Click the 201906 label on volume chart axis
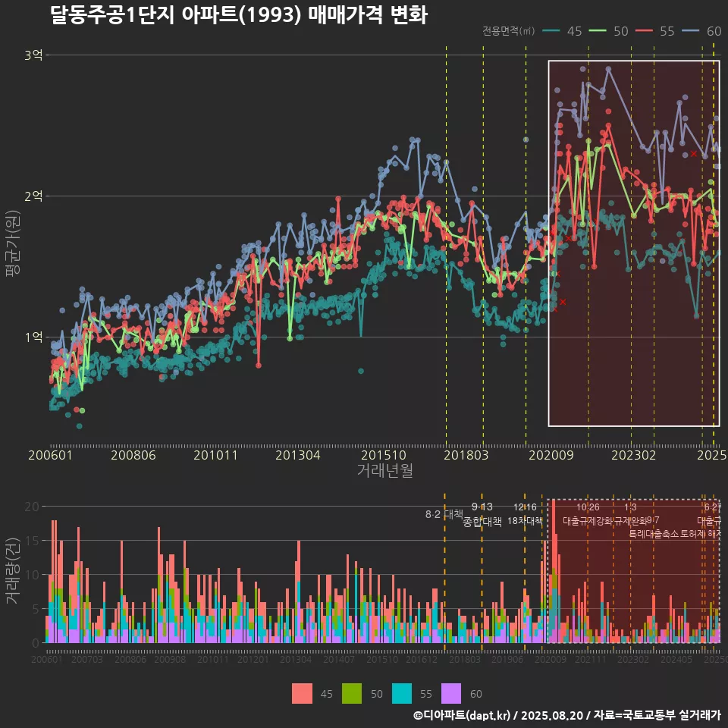The width and height of the screenshot is (728, 728). coord(507,659)
